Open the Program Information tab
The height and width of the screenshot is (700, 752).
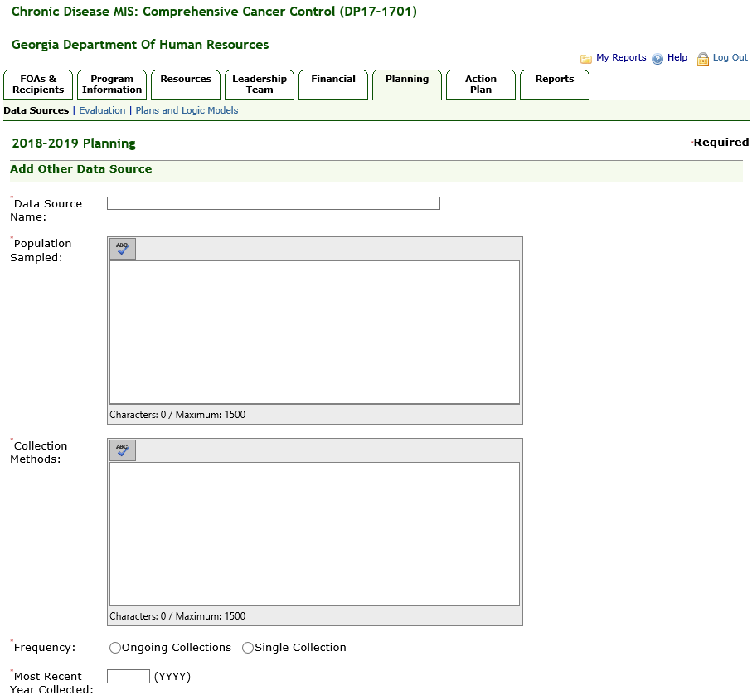112,85
